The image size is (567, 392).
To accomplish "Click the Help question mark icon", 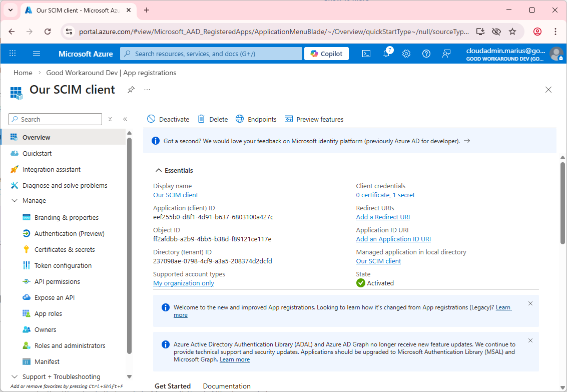I will [426, 54].
